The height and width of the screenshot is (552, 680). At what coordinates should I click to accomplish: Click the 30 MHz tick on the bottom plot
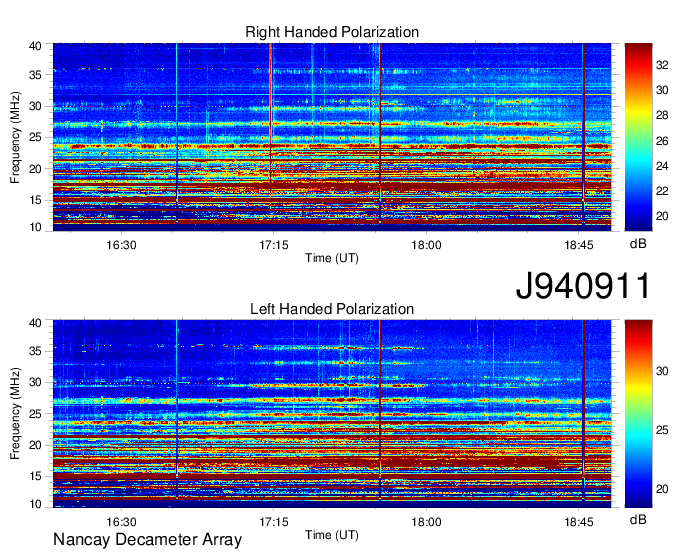click(x=35, y=382)
